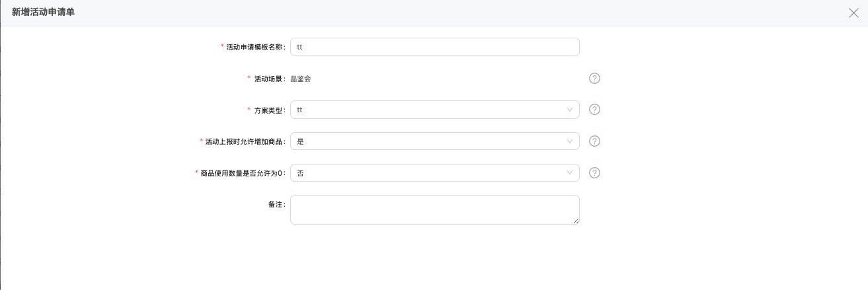Image resolution: width=868 pixels, height=290 pixels.
Task: Show help for 商品使用数量是否允许为0
Action: pyautogui.click(x=594, y=173)
